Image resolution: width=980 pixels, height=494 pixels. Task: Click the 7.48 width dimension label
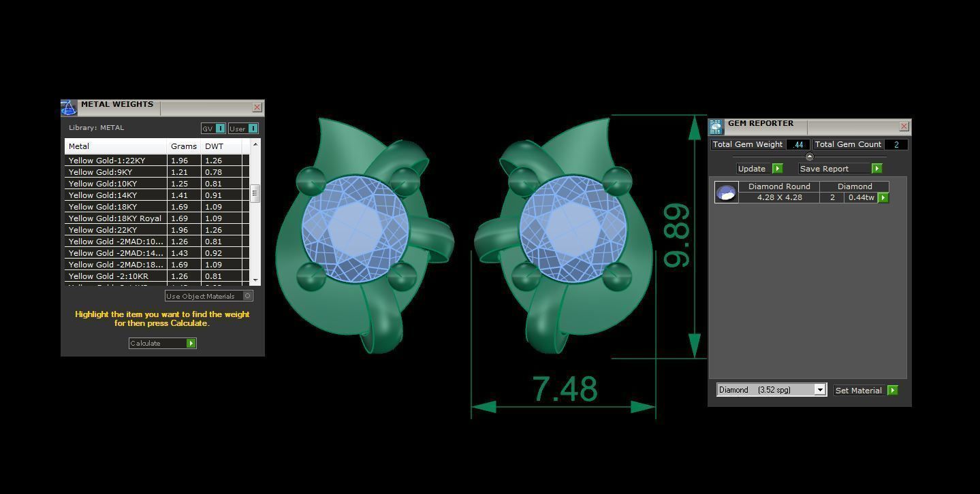(565, 389)
